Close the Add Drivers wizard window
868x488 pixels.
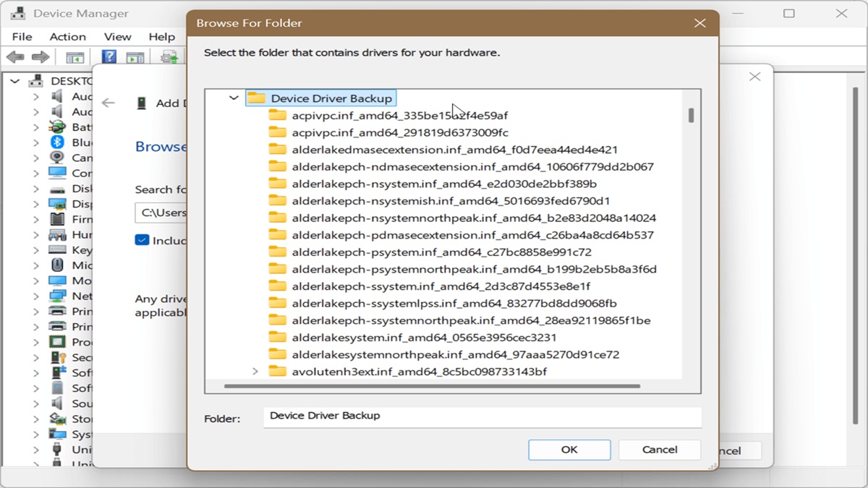coord(754,77)
